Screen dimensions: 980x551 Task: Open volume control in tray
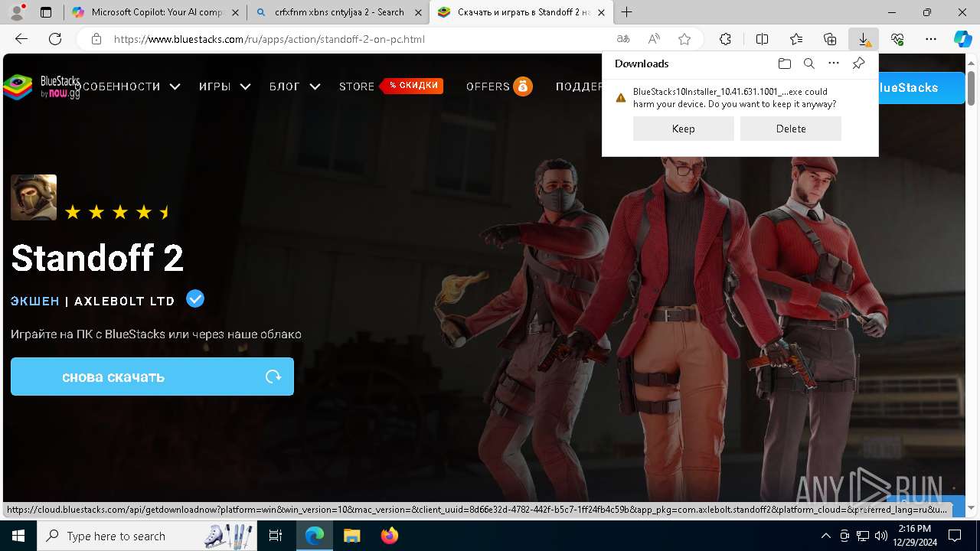click(x=880, y=536)
